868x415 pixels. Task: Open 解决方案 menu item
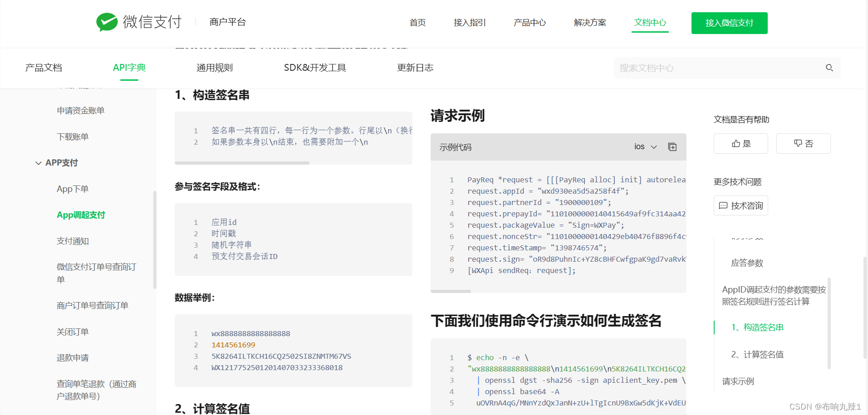(x=590, y=23)
